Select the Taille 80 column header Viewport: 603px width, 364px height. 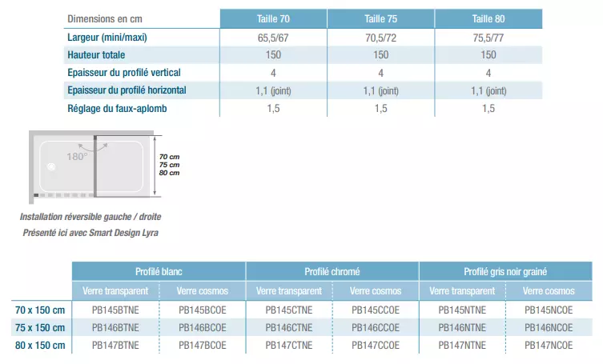click(488, 18)
